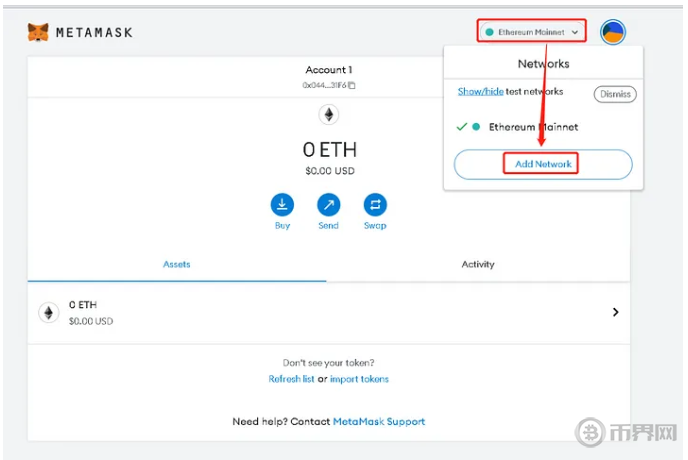
Task: Expand the 0 ETH asset row chevron
Action: 615,312
